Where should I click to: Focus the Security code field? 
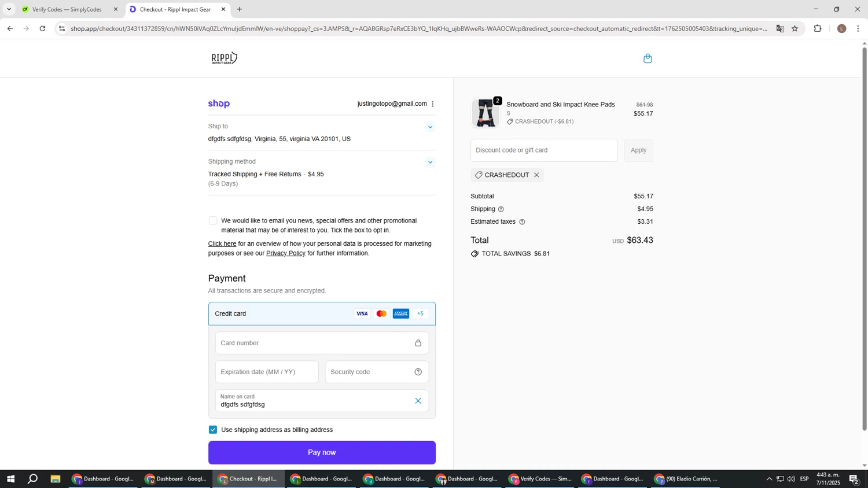click(x=377, y=372)
